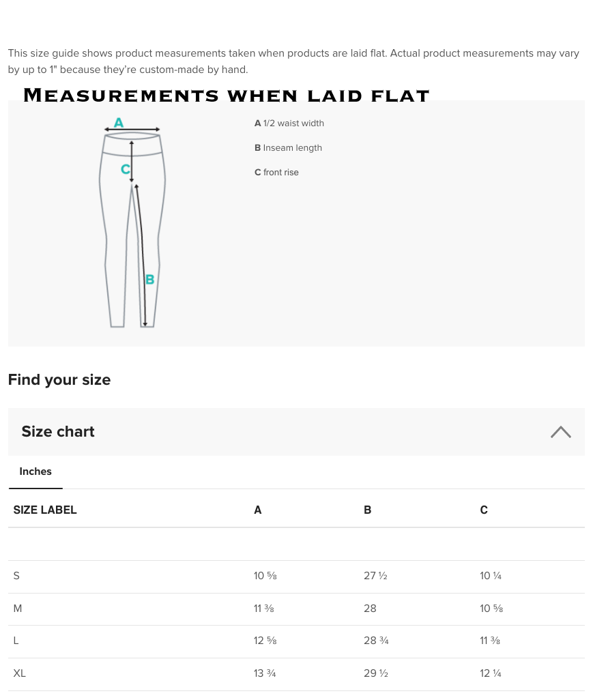Click the teal C marker on diagram

click(126, 169)
